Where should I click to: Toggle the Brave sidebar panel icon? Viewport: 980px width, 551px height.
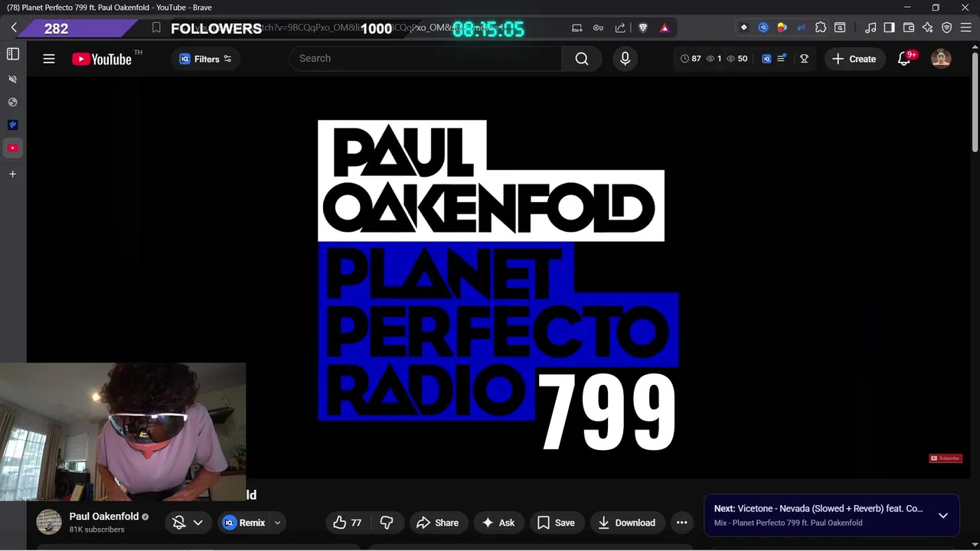point(13,54)
